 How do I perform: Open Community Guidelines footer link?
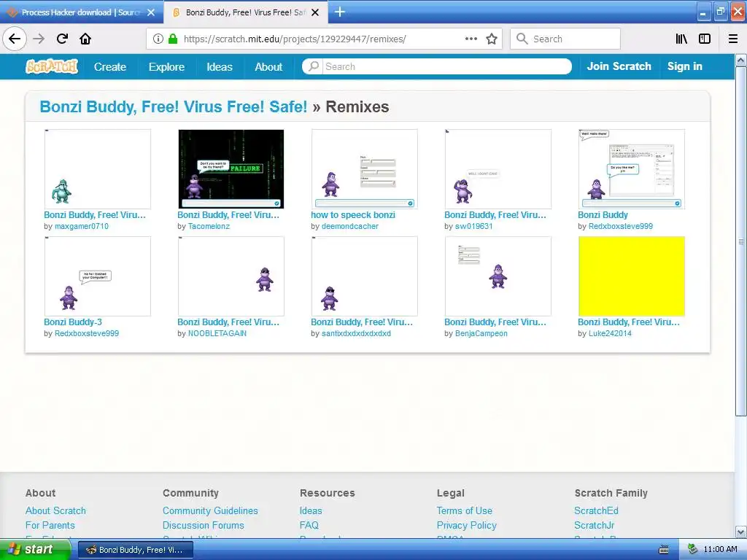point(210,510)
